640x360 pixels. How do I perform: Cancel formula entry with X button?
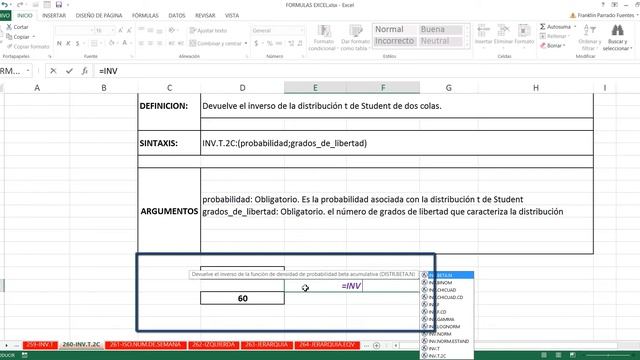click(x=53, y=71)
